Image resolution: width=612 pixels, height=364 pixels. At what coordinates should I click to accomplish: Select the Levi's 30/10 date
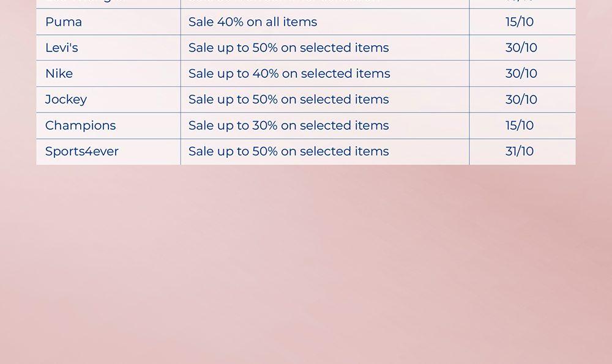tap(521, 48)
